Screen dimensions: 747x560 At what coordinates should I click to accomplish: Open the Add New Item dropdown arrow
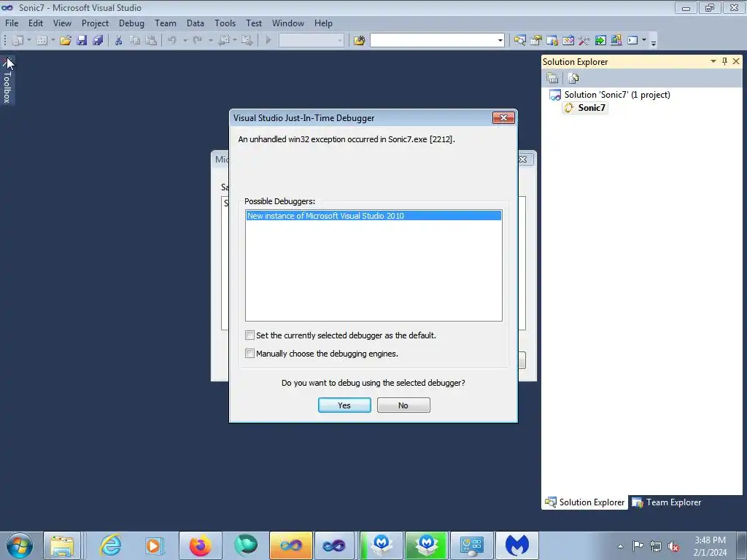[x=53, y=41]
